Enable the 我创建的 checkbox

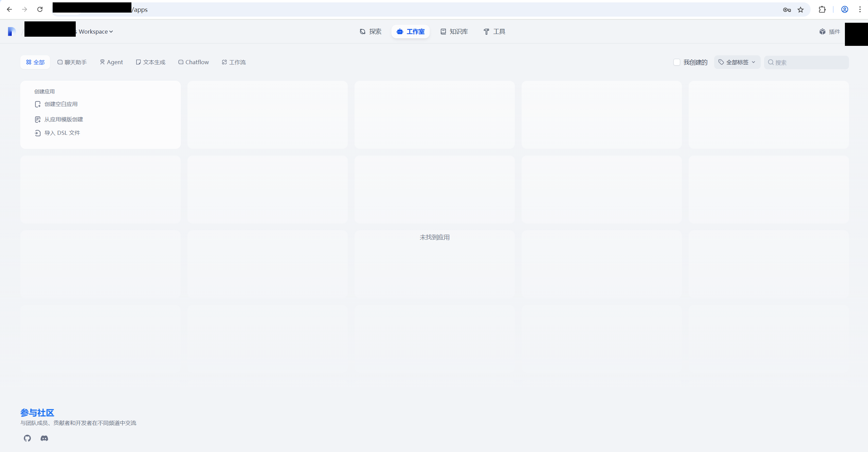coord(676,62)
